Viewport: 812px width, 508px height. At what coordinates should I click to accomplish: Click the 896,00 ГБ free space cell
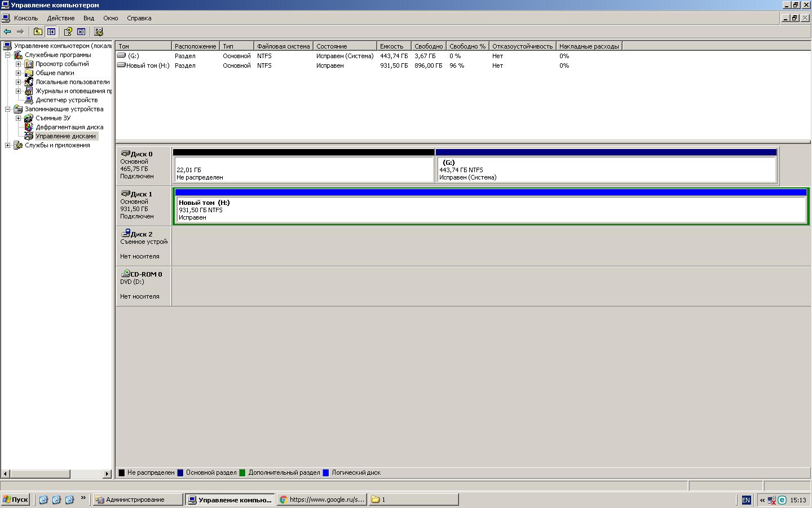(x=429, y=65)
